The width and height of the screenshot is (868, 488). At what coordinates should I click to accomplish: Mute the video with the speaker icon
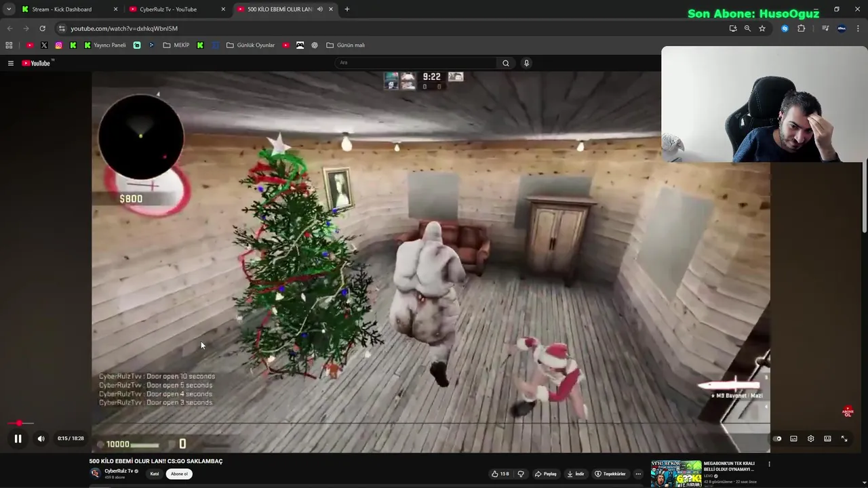click(41, 439)
